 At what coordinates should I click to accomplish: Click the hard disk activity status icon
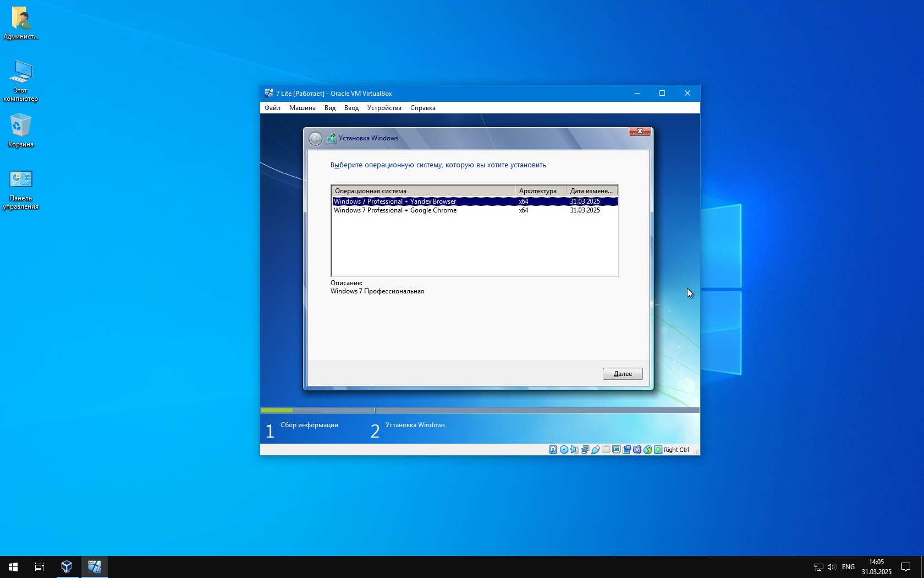(x=553, y=450)
